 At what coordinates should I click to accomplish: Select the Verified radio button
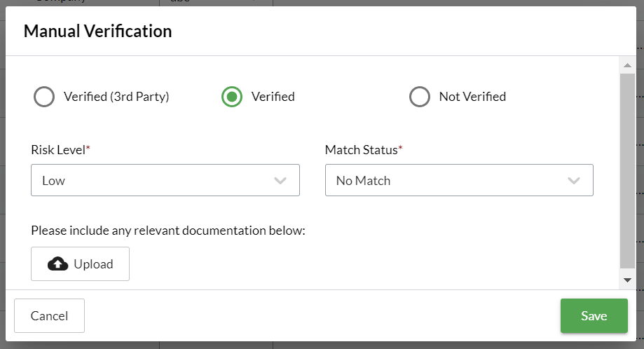[x=232, y=97]
